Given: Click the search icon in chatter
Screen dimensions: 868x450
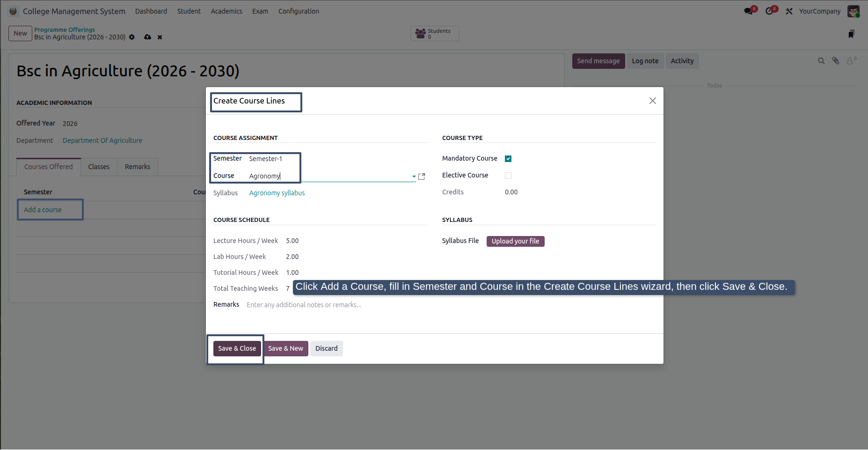Looking at the screenshot, I should coord(821,61).
